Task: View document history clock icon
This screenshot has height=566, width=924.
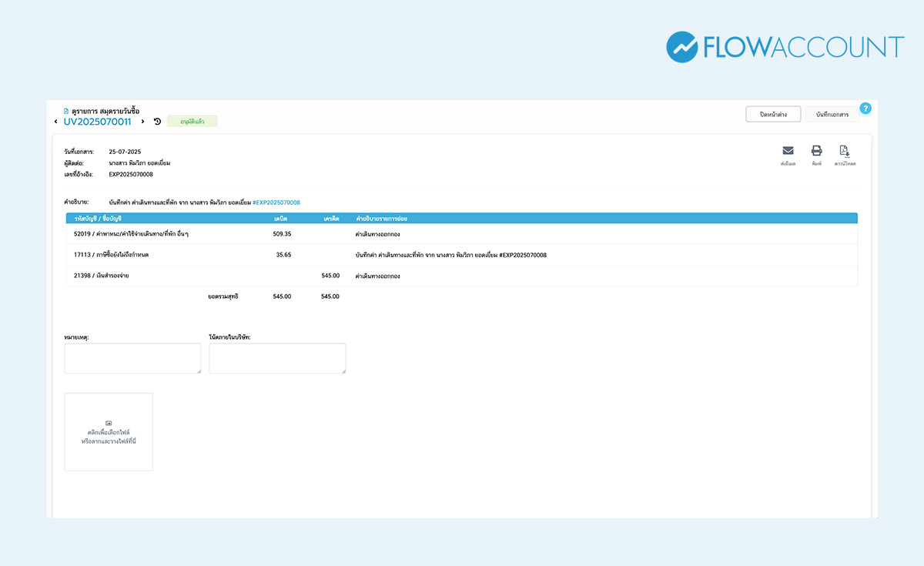Action: point(157,122)
